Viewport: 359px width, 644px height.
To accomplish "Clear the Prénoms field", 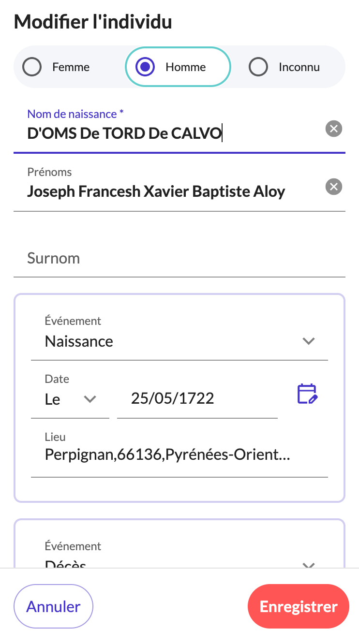I will (333, 187).
